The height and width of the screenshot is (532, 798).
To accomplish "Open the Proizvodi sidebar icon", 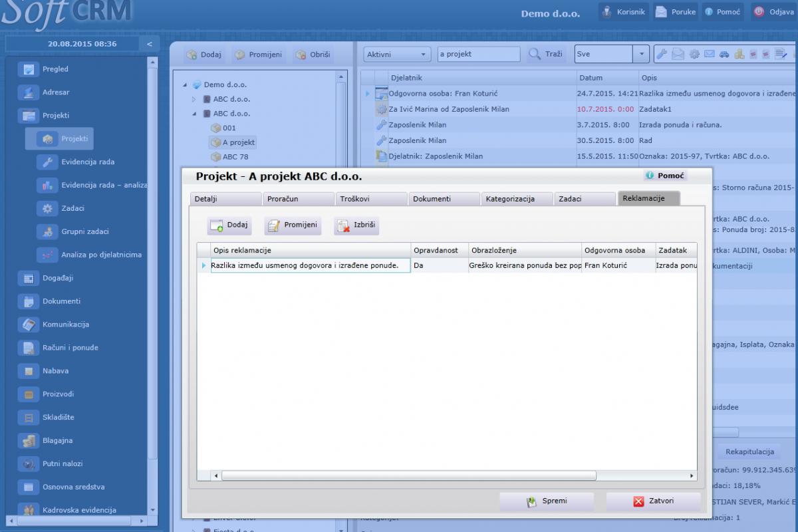I will 28,395.
